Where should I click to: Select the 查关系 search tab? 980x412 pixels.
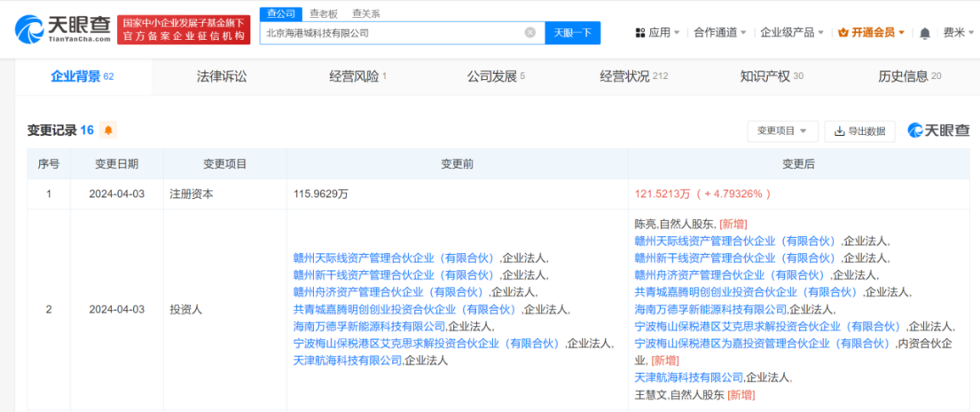coord(365,13)
